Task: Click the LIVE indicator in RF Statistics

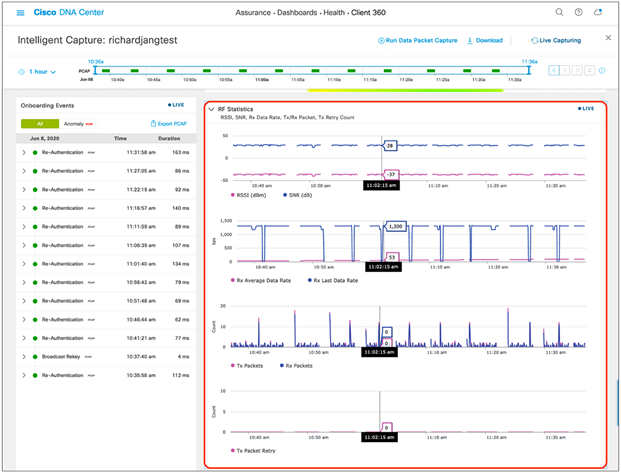Action: (586, 109)
